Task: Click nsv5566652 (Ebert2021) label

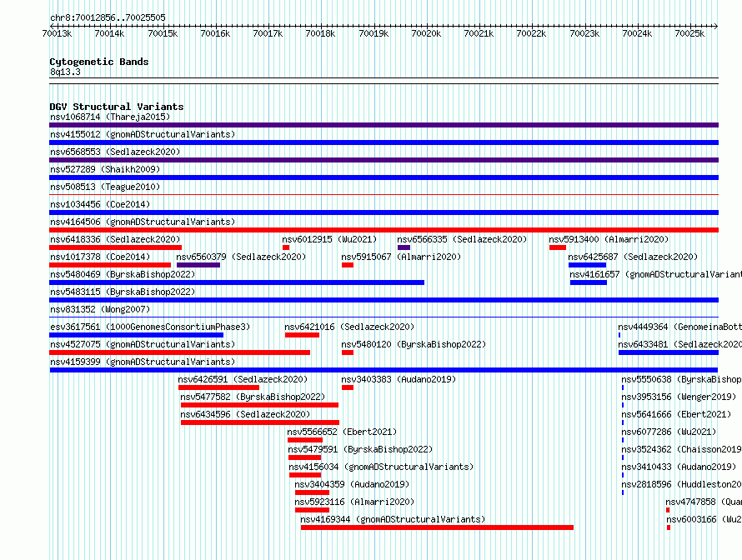Action: tap(342, 432)
